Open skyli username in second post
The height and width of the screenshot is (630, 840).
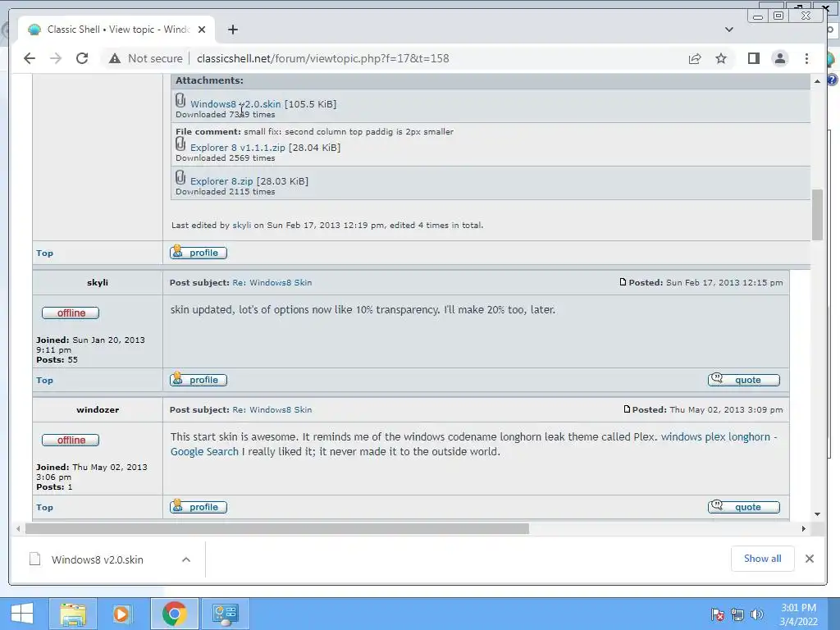[98, 282]
